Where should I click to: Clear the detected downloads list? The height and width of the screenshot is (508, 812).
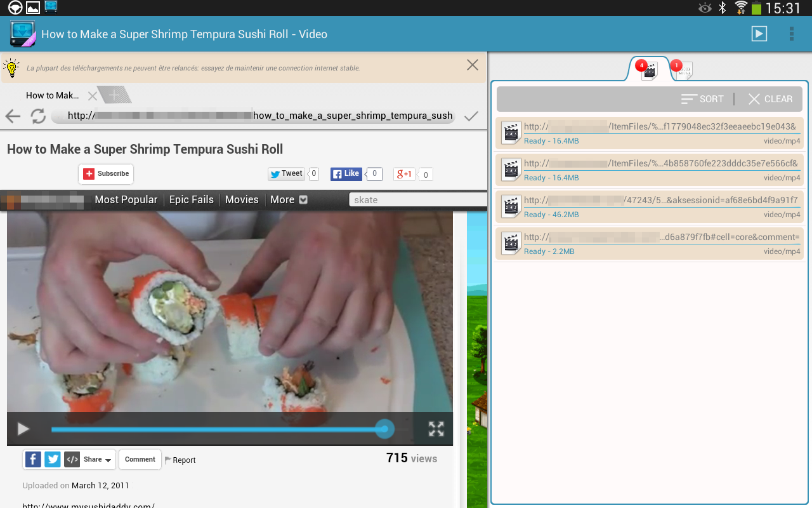770,99
